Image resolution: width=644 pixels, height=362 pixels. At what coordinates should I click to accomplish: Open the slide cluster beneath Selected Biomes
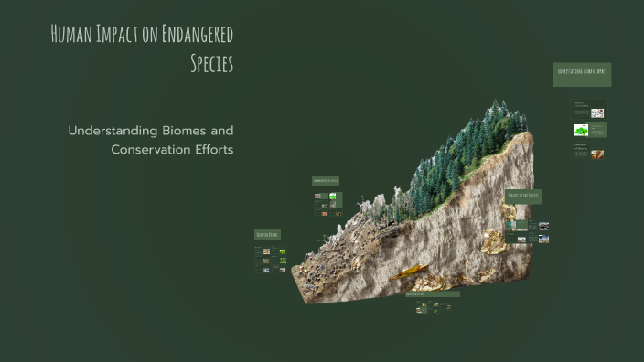270,259
